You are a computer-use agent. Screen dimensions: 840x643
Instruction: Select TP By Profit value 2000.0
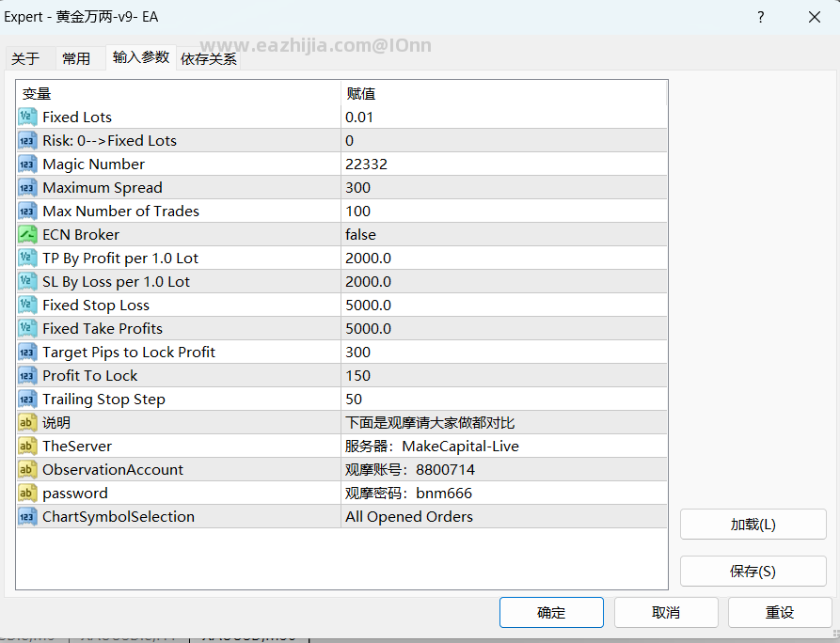click(x=503, y=259)
